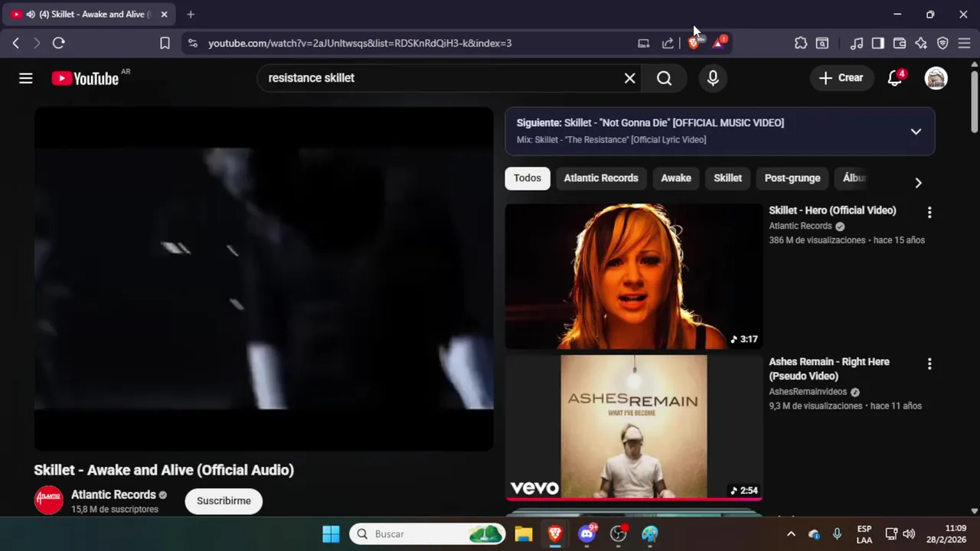Image resolution: width=980 pixels, height=551 pixels.
Task: Select the Post-grunge filter chip
Action: (792, 178)
